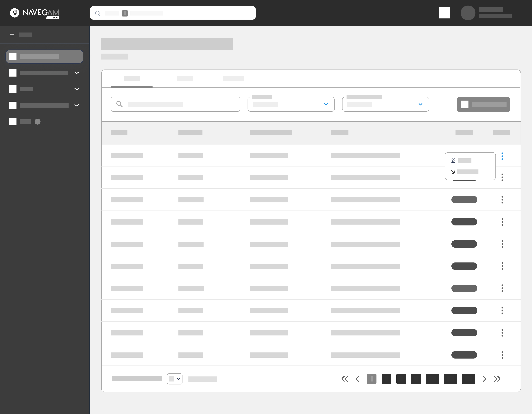The width and height of the screenshot is (532, 414).
Task: Click inside the table filter search field
Action: [x=175, y=104]
